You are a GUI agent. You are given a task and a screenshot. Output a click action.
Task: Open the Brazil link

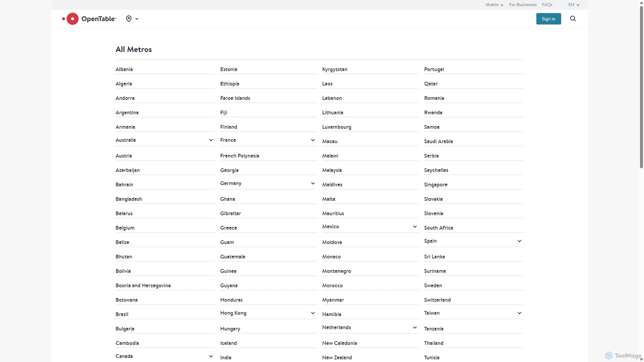coord(122,314)
